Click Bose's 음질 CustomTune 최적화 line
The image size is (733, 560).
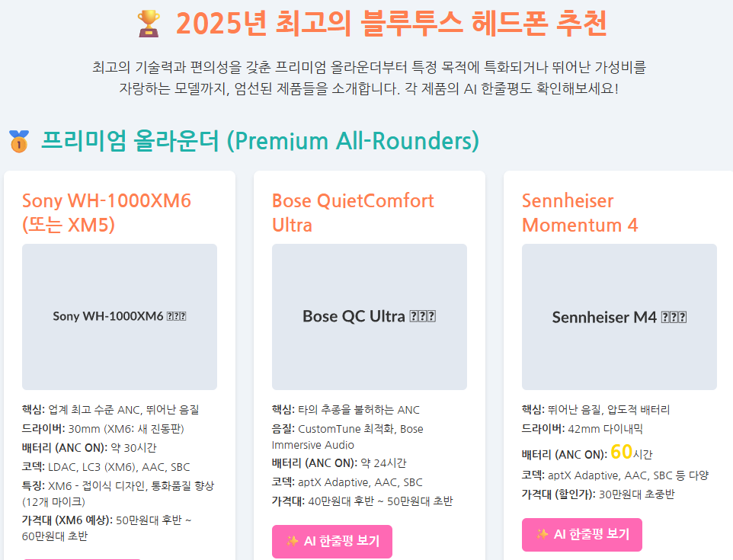pos(347,437)
